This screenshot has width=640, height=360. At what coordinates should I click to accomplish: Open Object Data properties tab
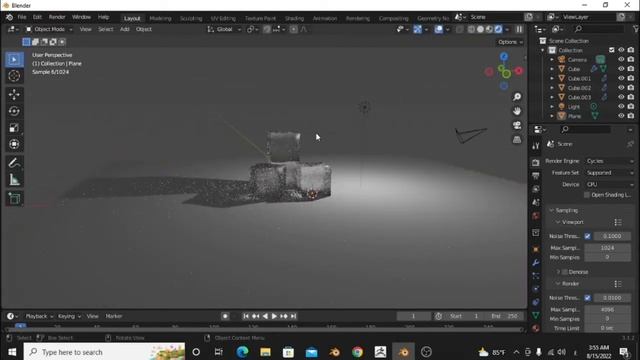pos(536,315)
